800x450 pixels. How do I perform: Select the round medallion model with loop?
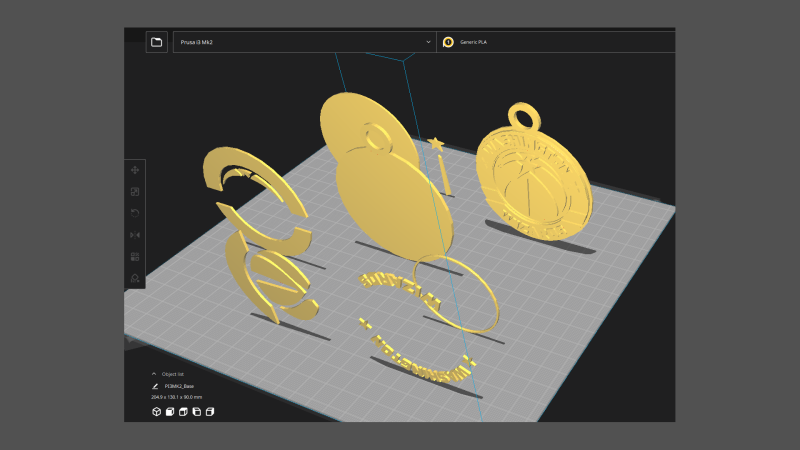coord(532,180)
